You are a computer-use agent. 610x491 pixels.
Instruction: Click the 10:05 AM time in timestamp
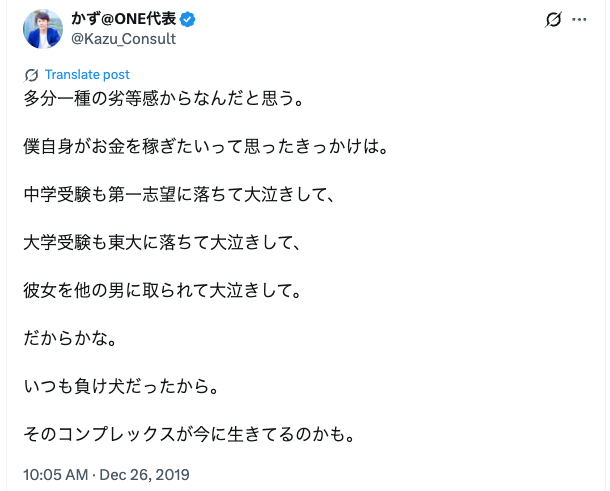point(55,474)
